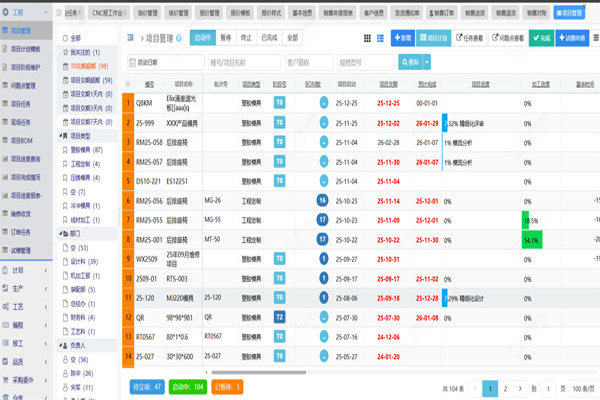600x400 pixels.
Task: Open the 销售订单 top tab
Action: [442, 13]
